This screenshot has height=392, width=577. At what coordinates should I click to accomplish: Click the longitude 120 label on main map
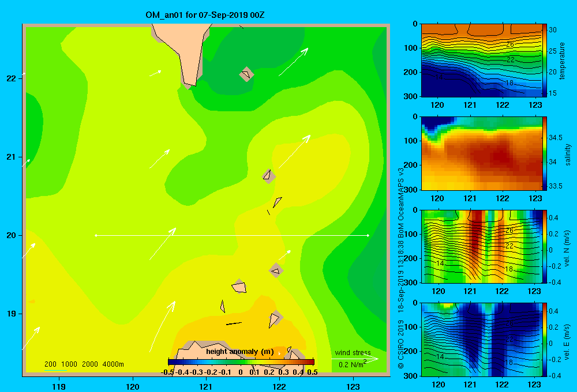pos(133,386)
